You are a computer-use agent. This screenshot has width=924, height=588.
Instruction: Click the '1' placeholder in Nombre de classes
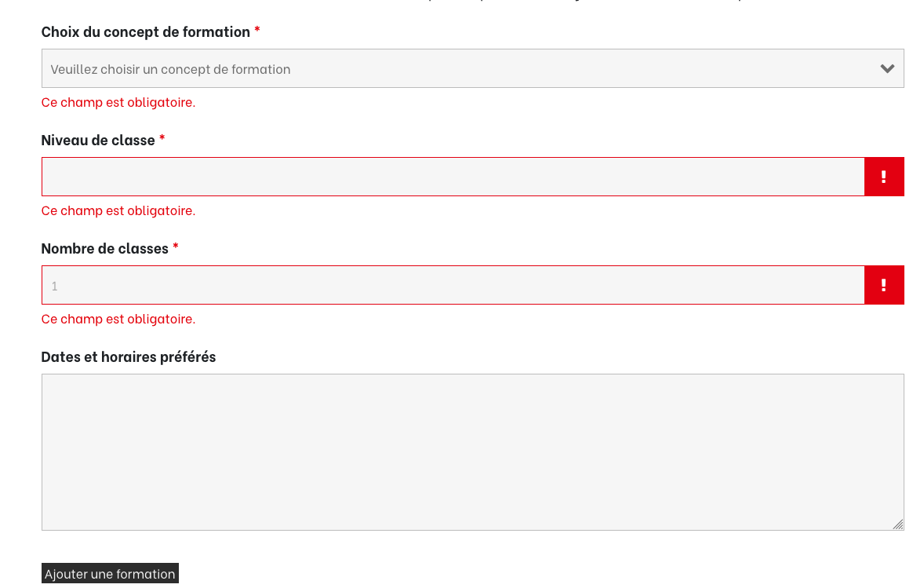(x=55, y=286)
